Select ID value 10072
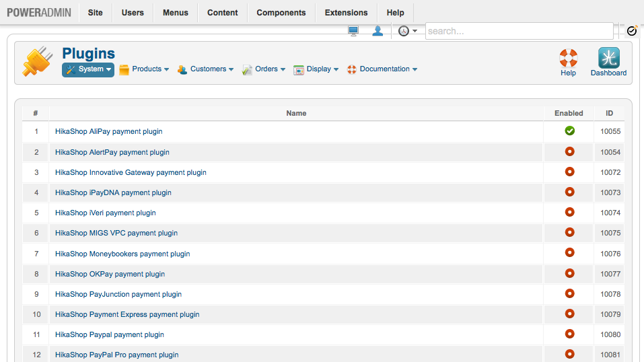Screen dimensions: 644x362 pyautogui.click(x=610, y=172)
